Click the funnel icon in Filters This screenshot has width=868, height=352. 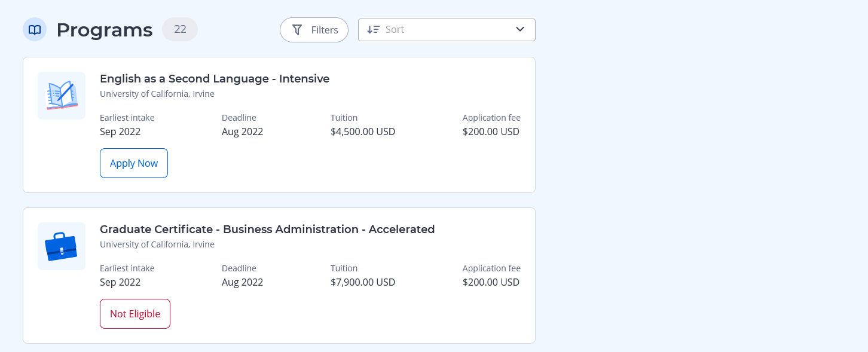pos(297,30)
